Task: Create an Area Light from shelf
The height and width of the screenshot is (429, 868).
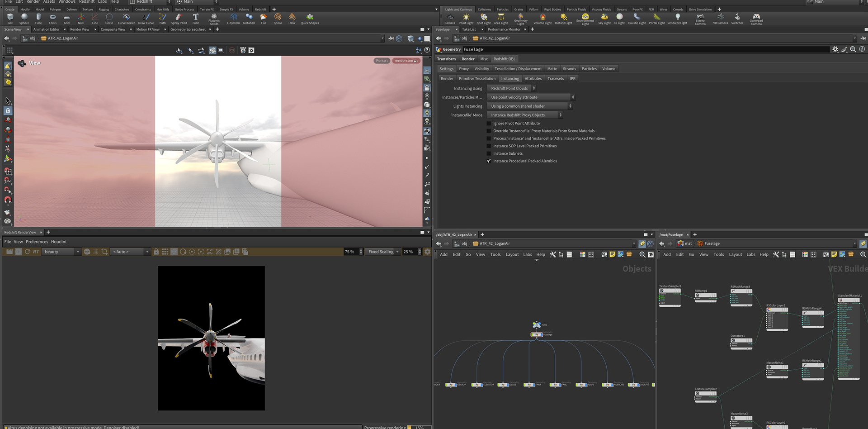Action: 500,18
